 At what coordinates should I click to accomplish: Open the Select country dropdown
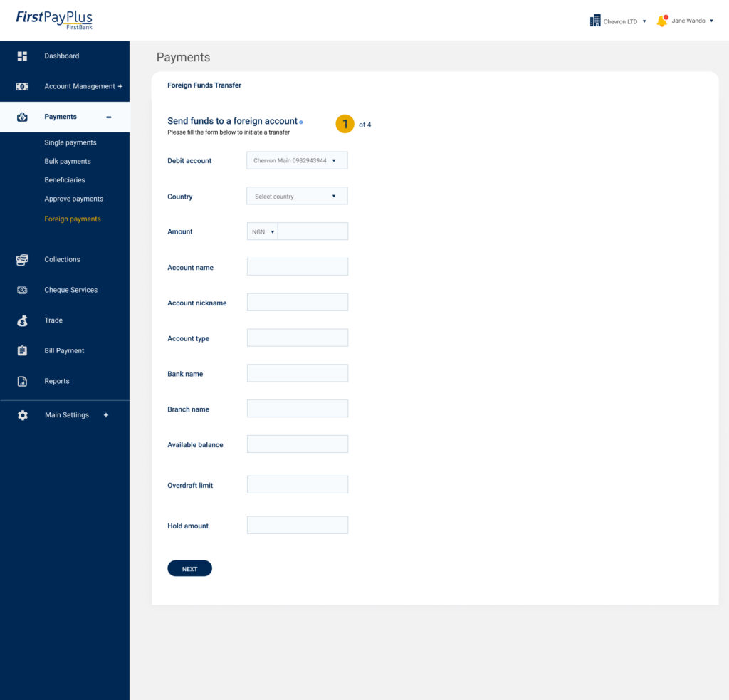coord(297,196)
